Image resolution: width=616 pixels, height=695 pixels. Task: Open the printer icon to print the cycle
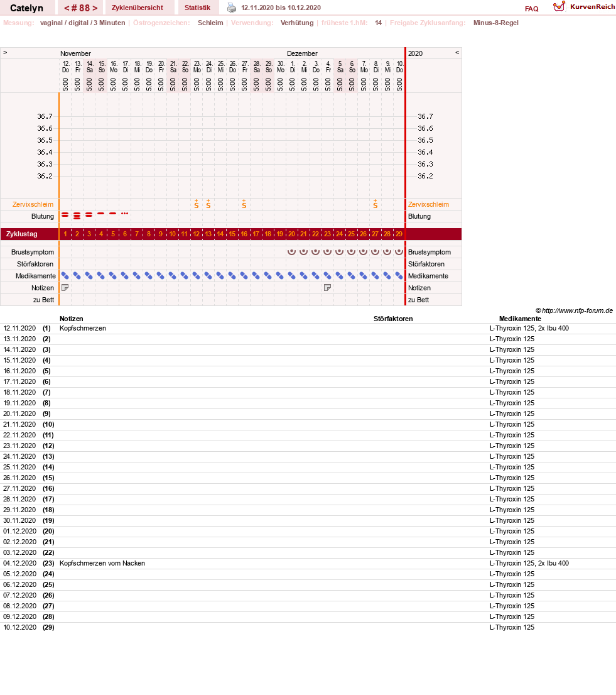[232, 8]
